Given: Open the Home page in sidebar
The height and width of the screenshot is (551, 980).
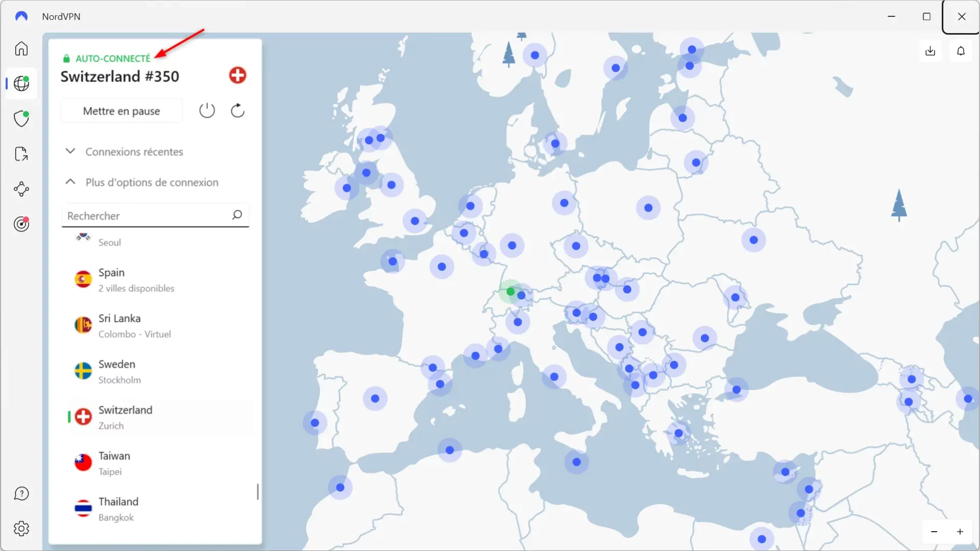Looking at the screenshot, I should [21, 48].
